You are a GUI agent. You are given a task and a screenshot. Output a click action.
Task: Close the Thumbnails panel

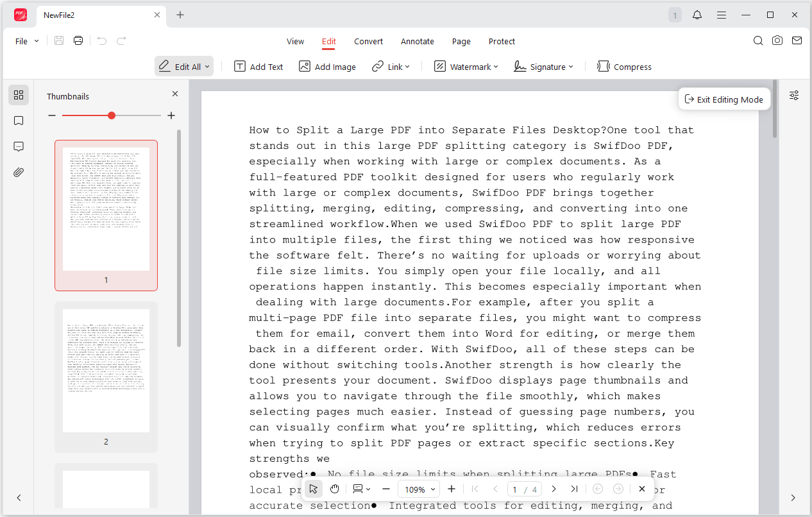click(175, 94)
